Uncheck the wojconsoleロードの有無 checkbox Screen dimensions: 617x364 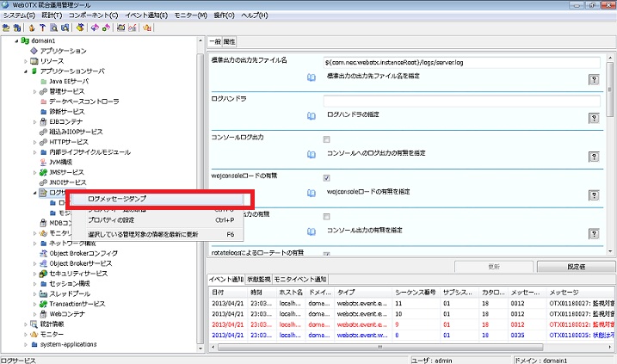click(x=327, y=178)
